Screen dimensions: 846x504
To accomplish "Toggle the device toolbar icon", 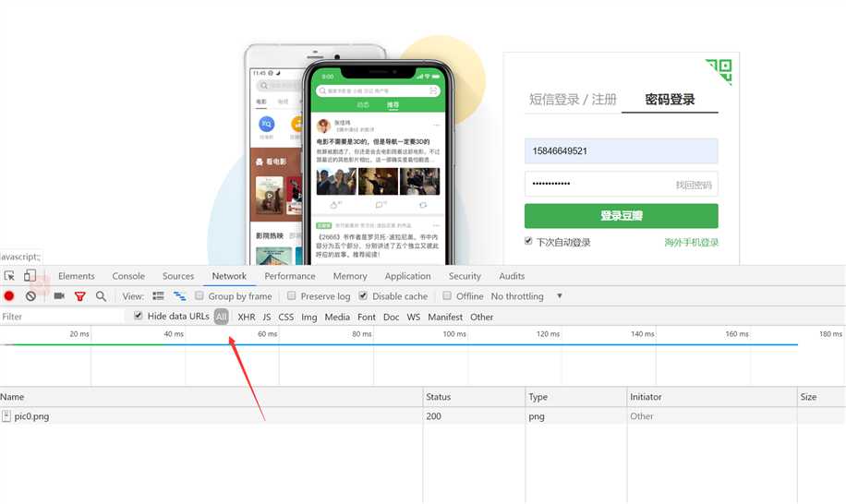I will (30, 276).
